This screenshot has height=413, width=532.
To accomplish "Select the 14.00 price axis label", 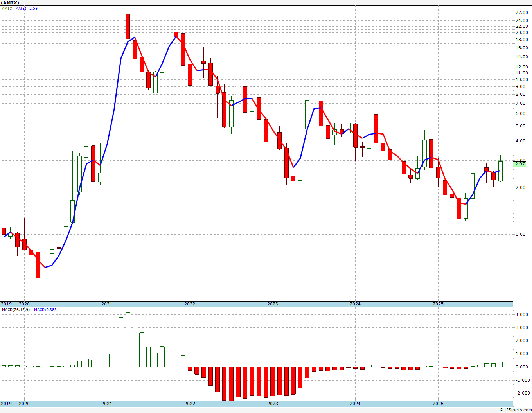I will click(522, 57).
